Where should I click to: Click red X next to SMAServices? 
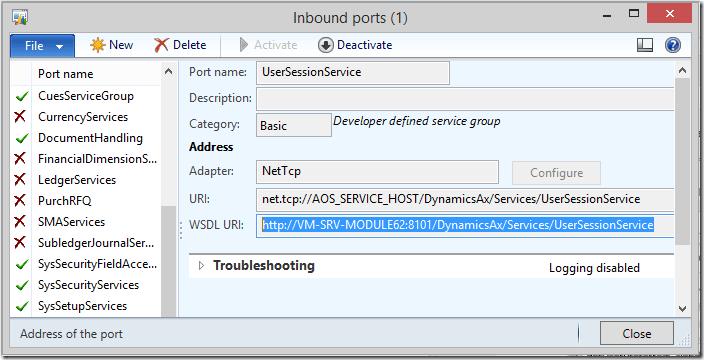tap(20, 222)
